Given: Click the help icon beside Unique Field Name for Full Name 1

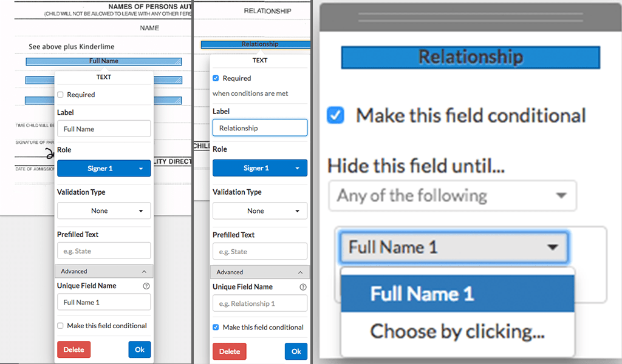Looking at the screenshot, I should coord(146,286).
